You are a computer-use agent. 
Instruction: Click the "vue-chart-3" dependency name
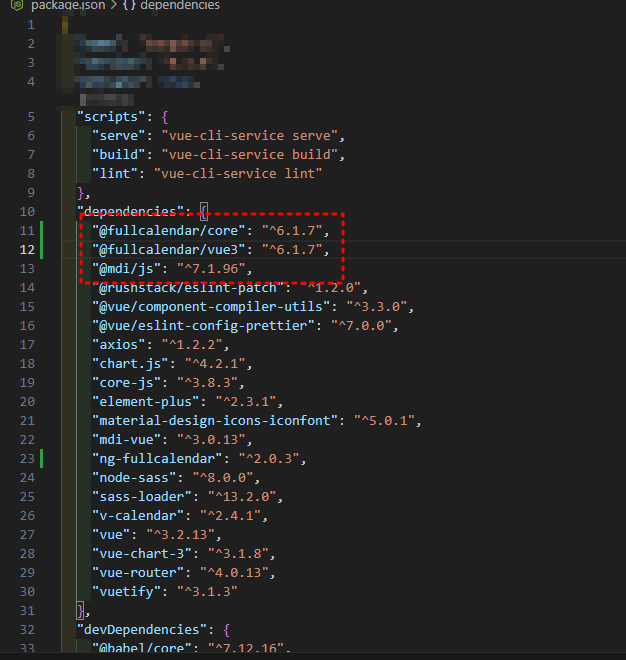point(142,554)
